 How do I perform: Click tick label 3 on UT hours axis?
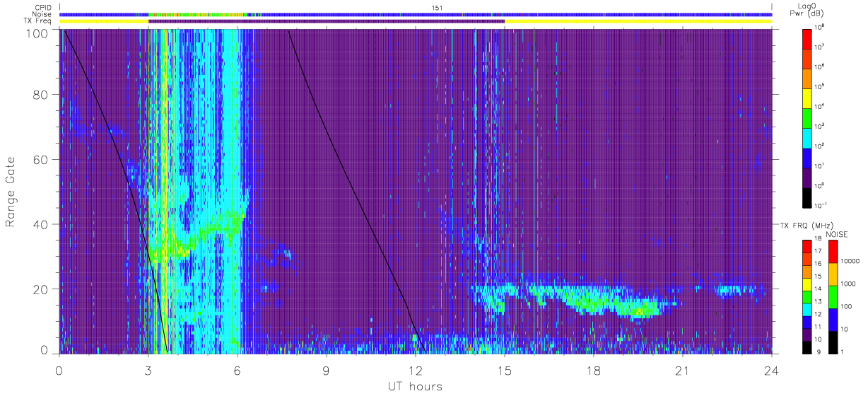point(148,370)
